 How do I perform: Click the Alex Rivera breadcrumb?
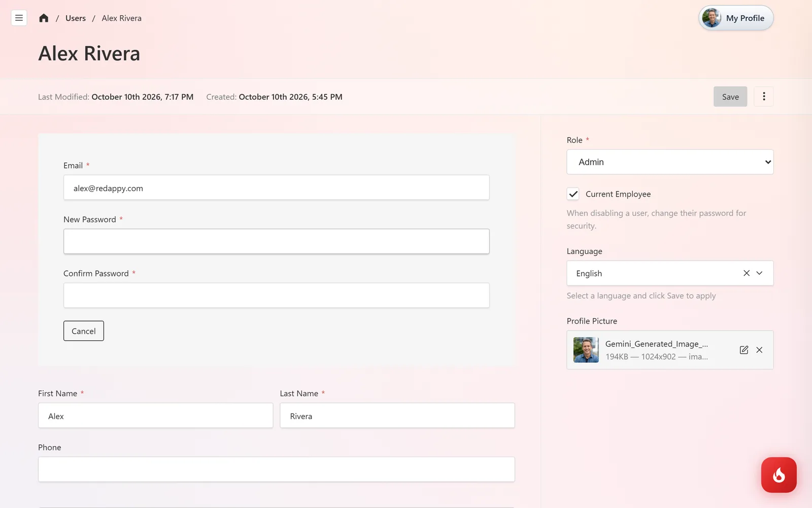122,18
